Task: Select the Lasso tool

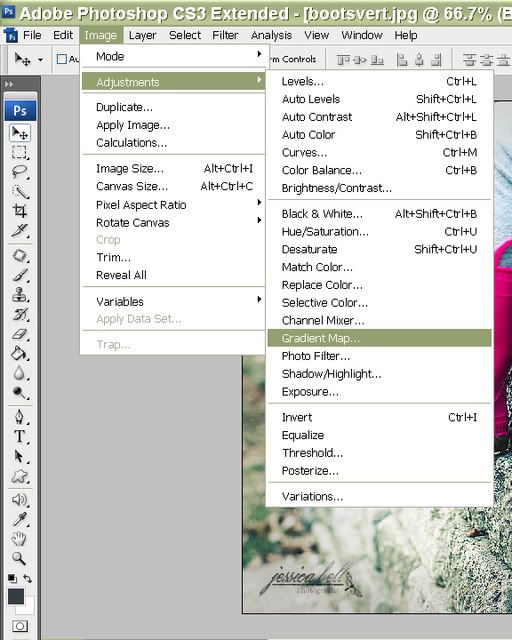Action: pyautogui.click(x=20, y=172)
